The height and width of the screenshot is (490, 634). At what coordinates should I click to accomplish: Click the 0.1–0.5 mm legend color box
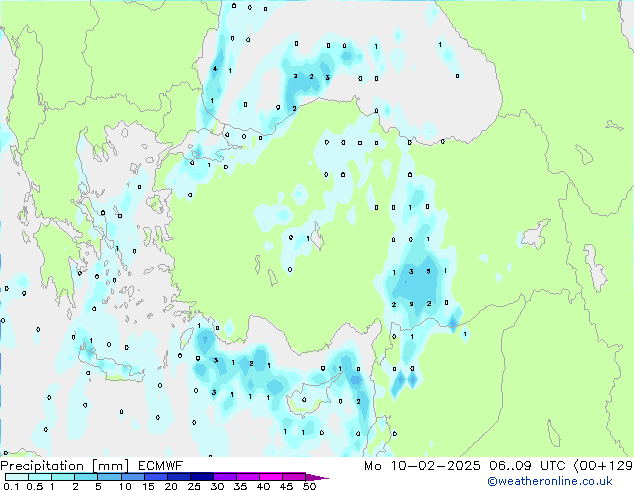(x=17, y=477)
